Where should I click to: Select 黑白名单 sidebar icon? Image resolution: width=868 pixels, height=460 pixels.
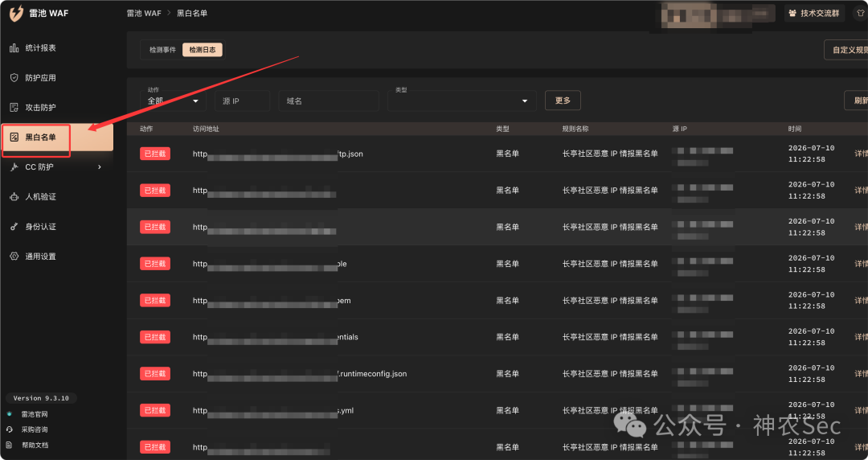pos(14,137)
